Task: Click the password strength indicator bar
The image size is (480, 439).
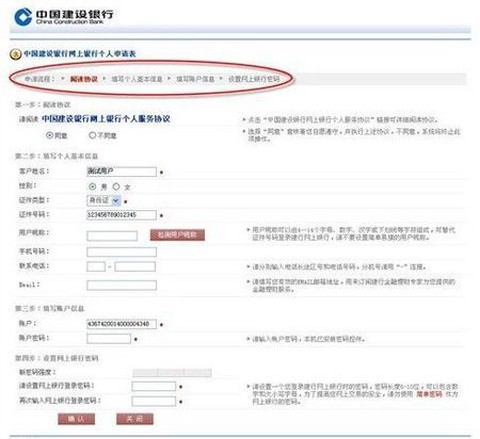Action: pos(172,372)
